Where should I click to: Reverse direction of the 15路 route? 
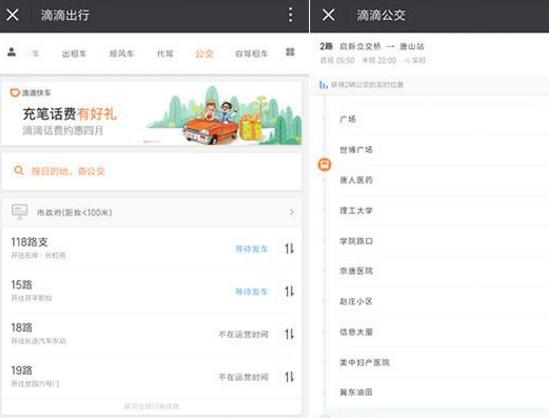[x=289, y=291]
